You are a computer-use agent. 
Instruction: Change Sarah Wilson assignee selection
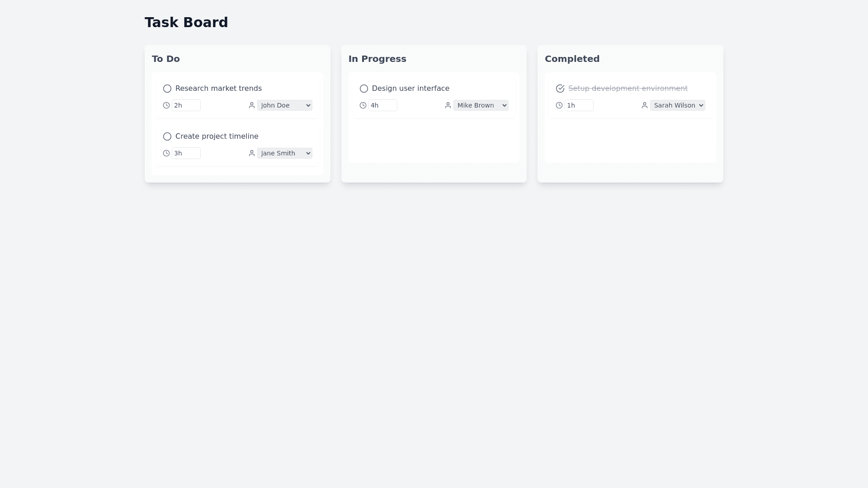(677, 105)
